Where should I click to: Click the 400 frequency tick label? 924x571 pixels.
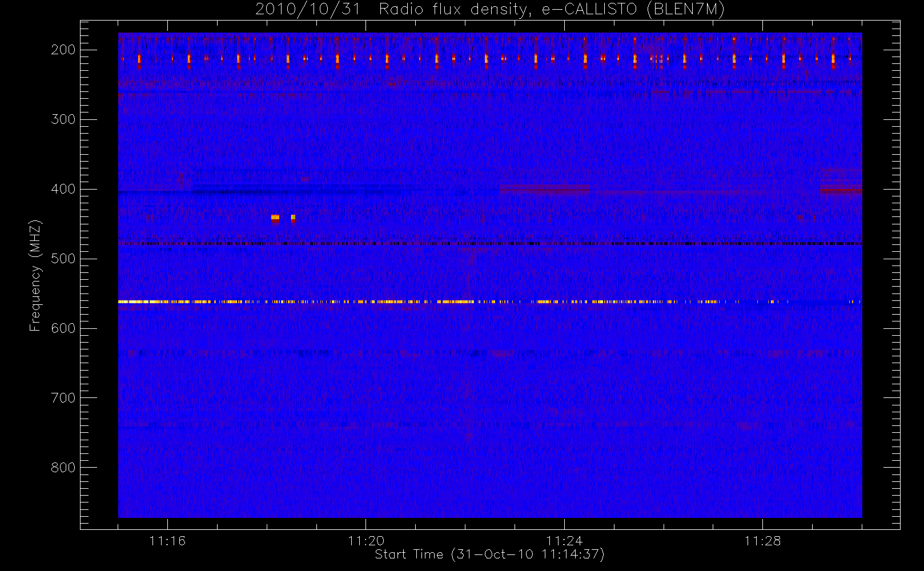pos(63,189)
